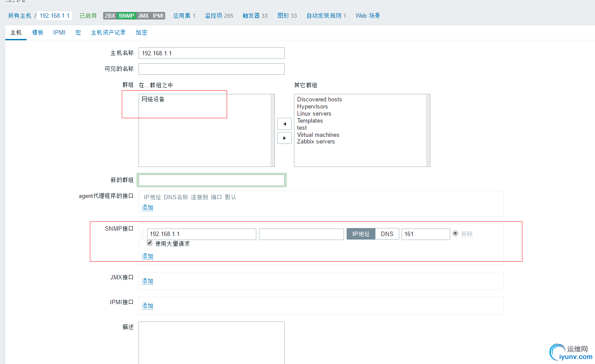Edit the SNMP interface IP address field
The image size is (595, 364).
(x=201, y=234)
